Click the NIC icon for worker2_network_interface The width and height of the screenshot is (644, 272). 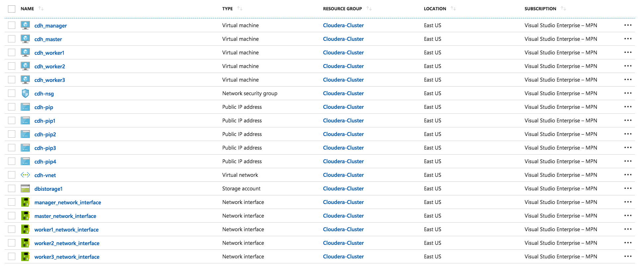(25, 243)
